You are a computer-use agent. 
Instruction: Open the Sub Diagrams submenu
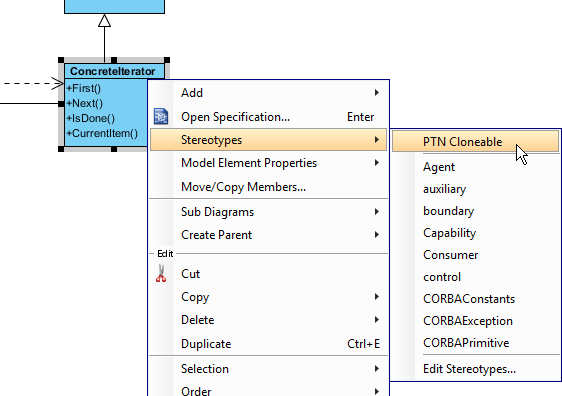[x=268, y=212]
